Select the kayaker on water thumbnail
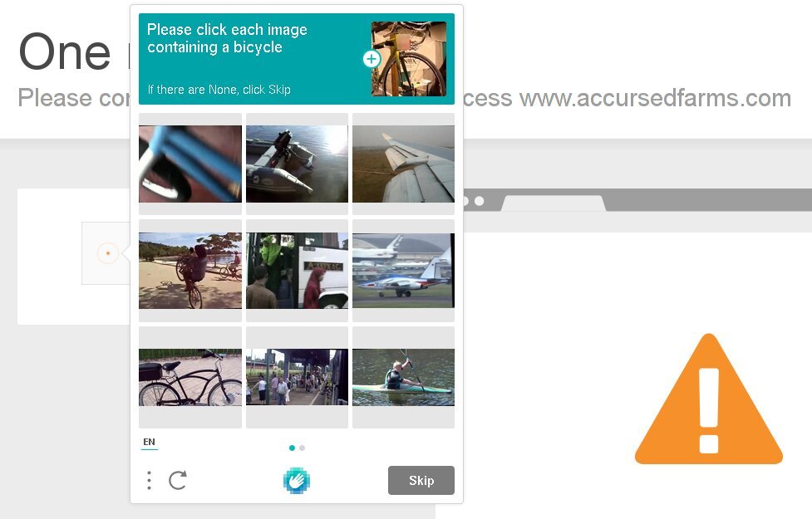Image resolution: width=812 pixels, height=519 pixels. [x=403, y=377]
